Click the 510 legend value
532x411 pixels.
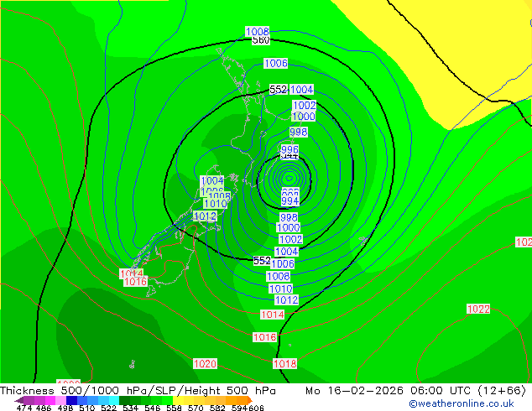(87, 408)
